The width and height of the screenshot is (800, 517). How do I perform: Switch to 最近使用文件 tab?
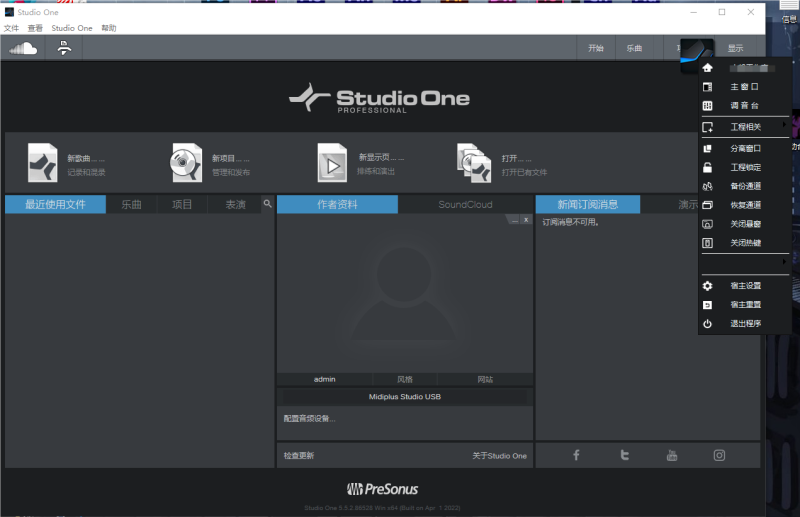[x=56, y=204]
